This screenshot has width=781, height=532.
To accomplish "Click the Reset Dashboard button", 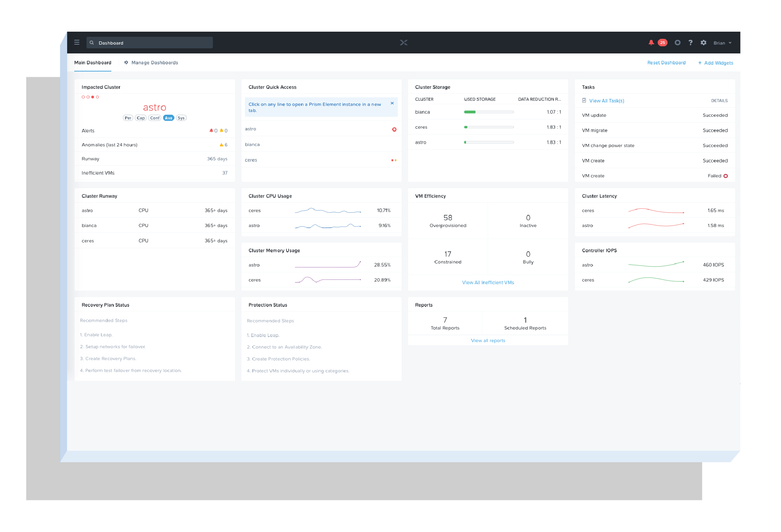I will click(665, 63).
